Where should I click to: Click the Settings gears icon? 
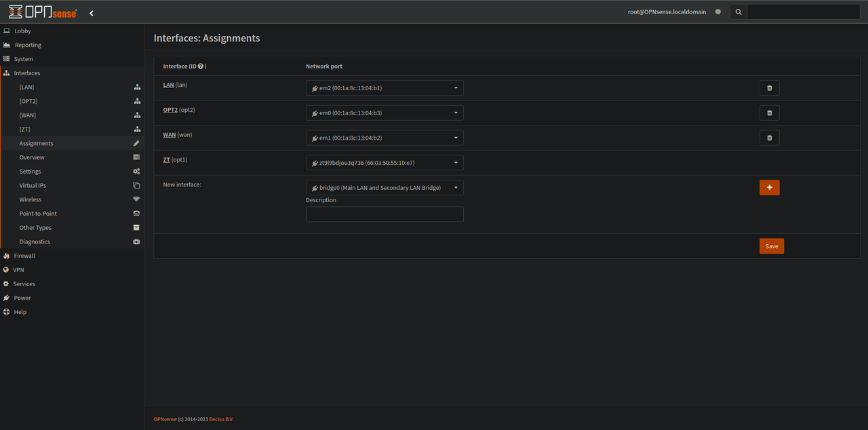[x=137, y=172]
